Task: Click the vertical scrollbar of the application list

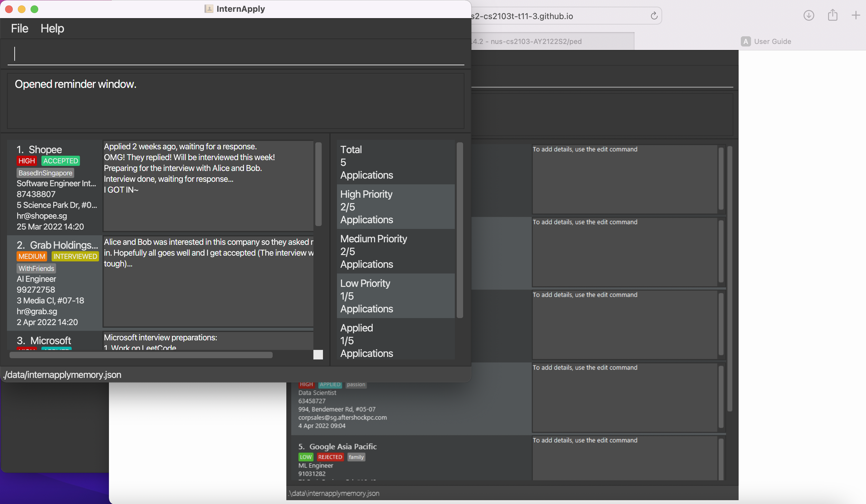Action: coord(318,184)
